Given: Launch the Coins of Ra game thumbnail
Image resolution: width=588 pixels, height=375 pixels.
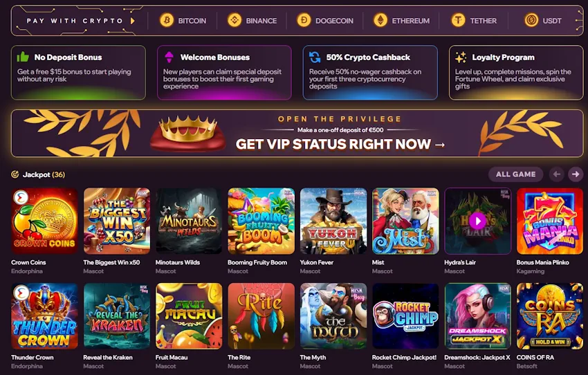Looking at the screenshot, I should tap(549, 315).
